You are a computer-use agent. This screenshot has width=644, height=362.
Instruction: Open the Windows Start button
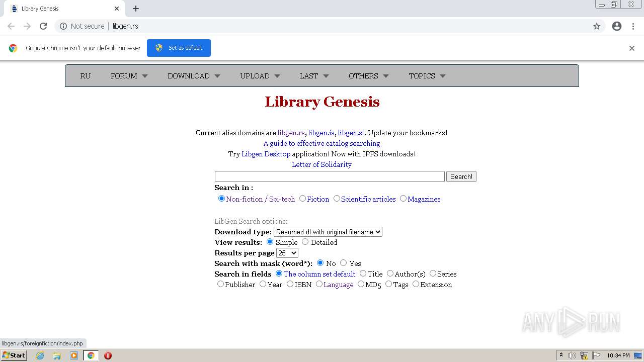point(14,355)
